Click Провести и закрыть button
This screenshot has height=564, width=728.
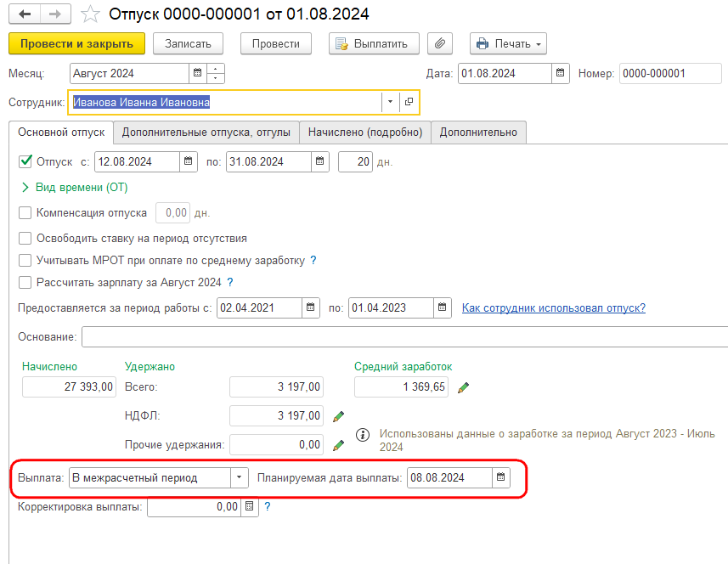[76, 43]
